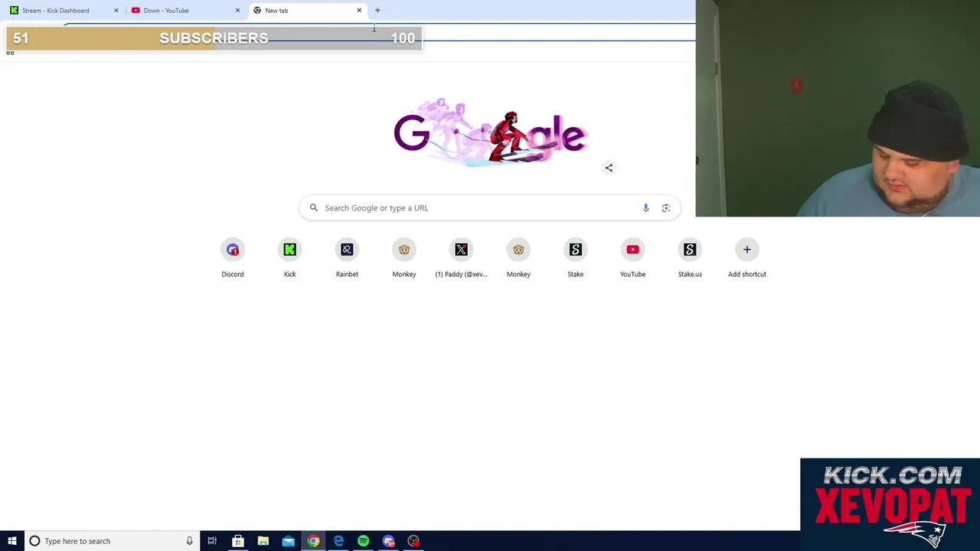Open File Explorer from taskbar
The width and height of the screenshot is (980, 551).
[x=263, y=541]
